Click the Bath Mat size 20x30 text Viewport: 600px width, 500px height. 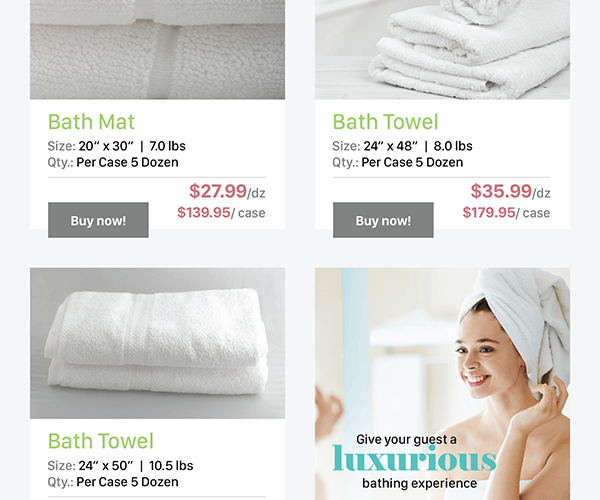116,146
